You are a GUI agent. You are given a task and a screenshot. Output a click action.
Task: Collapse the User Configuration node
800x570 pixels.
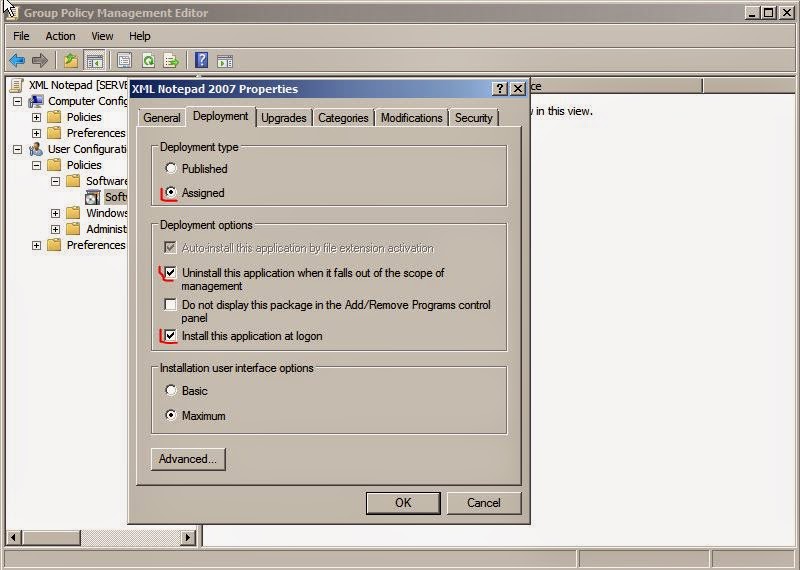[x=17, y=150]
